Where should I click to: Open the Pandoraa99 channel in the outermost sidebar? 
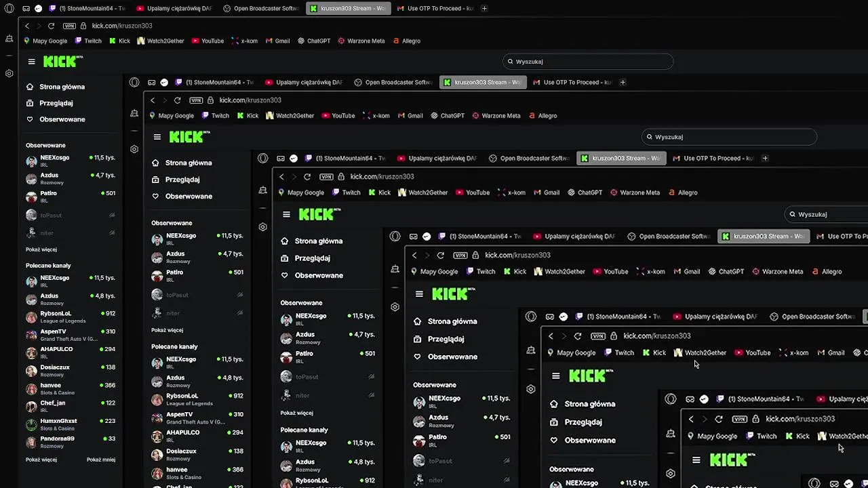point(71,442)
